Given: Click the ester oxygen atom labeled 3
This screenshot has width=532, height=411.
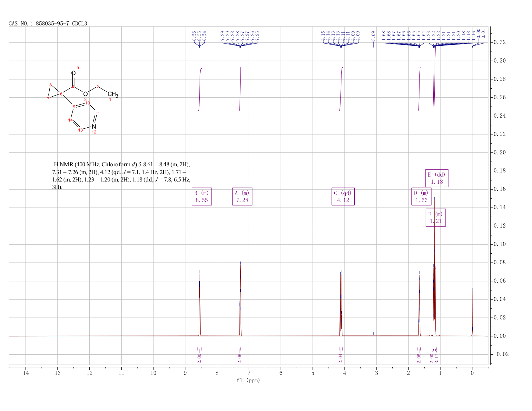Looking at the screenshot, I should click(85, 94).
